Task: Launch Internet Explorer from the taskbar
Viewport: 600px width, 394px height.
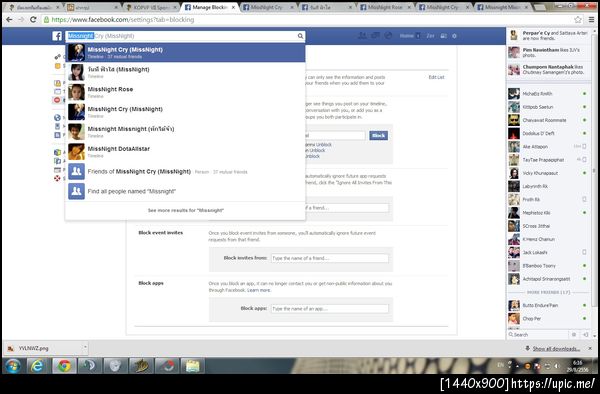Action: (38, 366)
